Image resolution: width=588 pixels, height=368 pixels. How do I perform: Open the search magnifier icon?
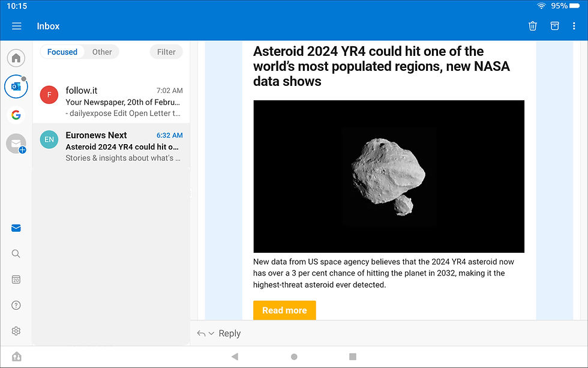click(16, 254)
